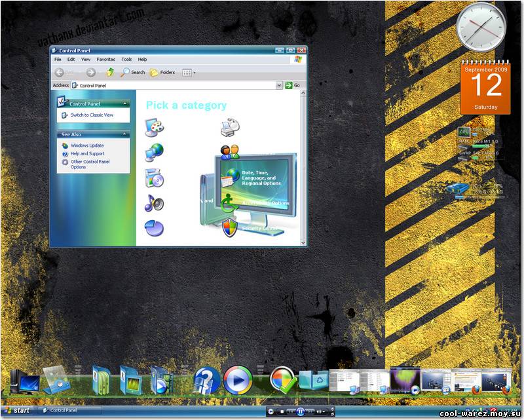Pause playback in taskbar media player
The image size is (524, 420).
[x=300, y=411]
